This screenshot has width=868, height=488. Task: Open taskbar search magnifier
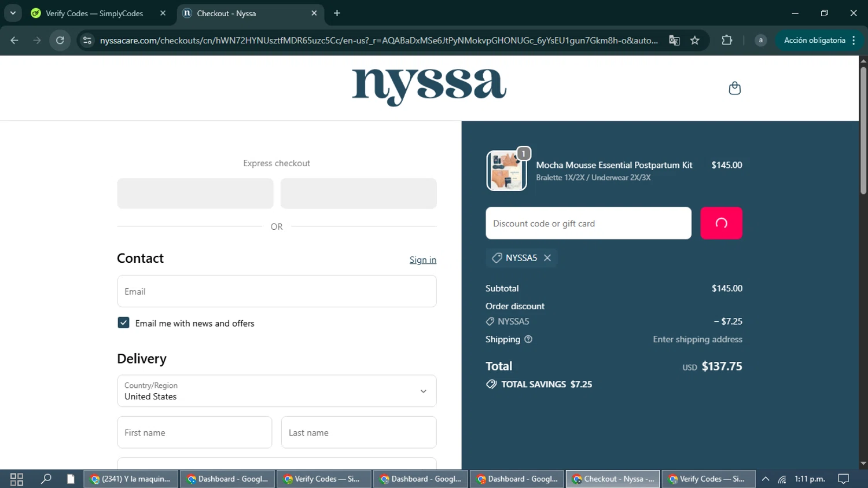pyautogui.click(x=46, y=479)
